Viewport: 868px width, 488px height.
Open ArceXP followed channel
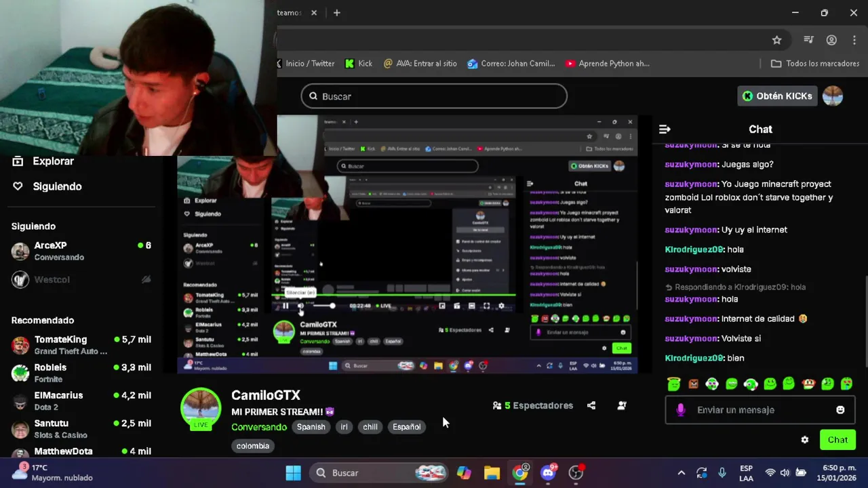(x=81, y=251)
